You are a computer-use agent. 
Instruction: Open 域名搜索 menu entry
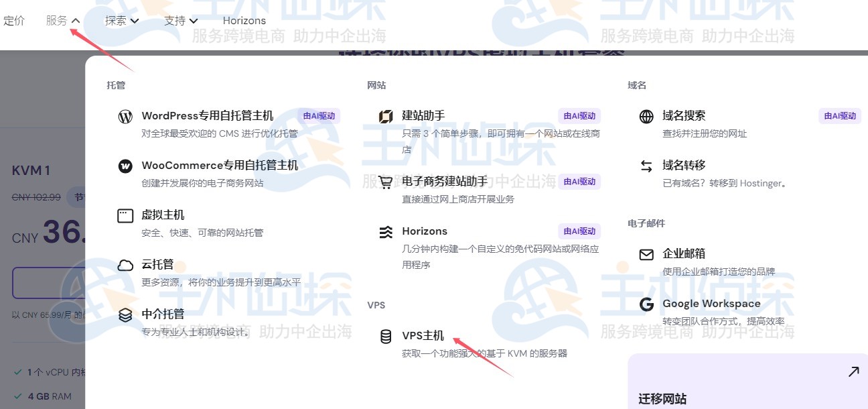click(684, 115)
